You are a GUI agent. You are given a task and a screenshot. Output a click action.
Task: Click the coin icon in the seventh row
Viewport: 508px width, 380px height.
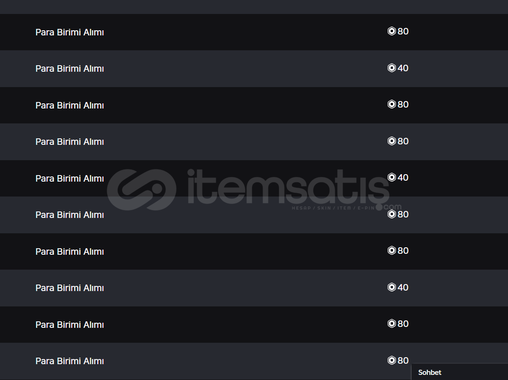click(391, 250)
